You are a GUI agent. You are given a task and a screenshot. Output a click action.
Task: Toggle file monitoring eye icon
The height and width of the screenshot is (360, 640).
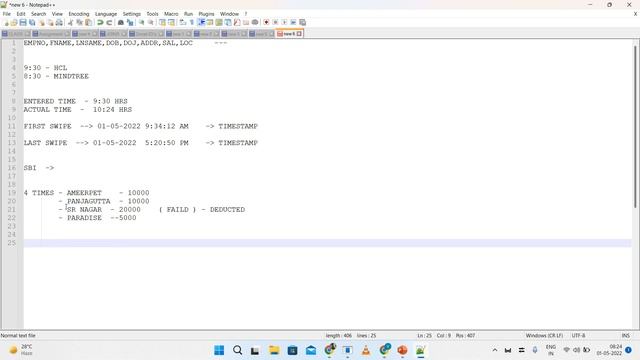tap(255, 22)
